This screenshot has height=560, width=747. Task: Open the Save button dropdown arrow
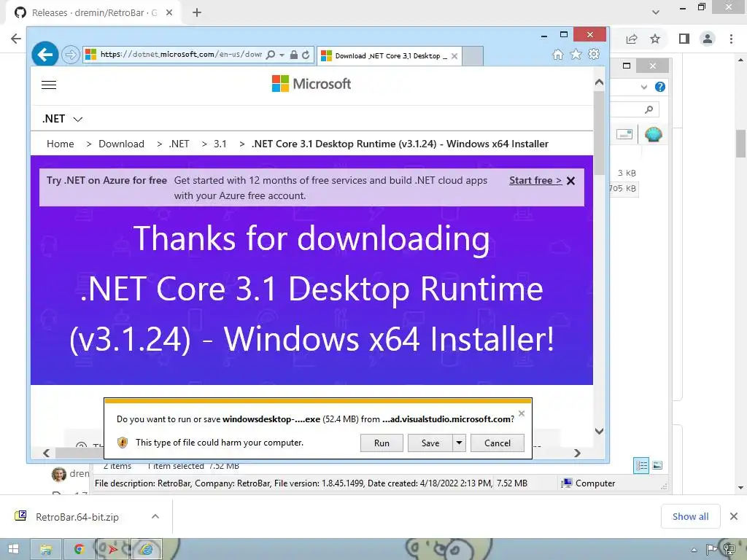click(459, 443)
